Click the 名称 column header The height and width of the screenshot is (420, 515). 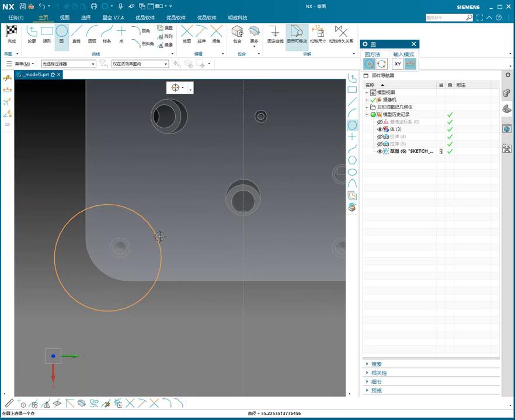[x=370, y=85]
